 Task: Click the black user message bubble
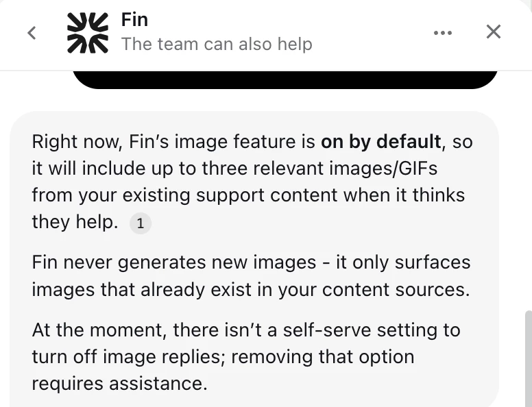tap(285, 79)
